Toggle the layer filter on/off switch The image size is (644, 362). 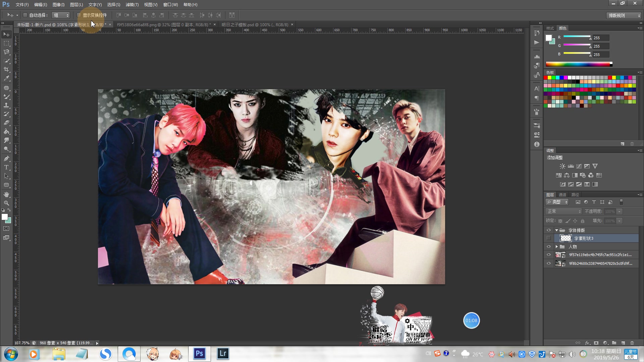pyautogui.click(x=621, y=202)
